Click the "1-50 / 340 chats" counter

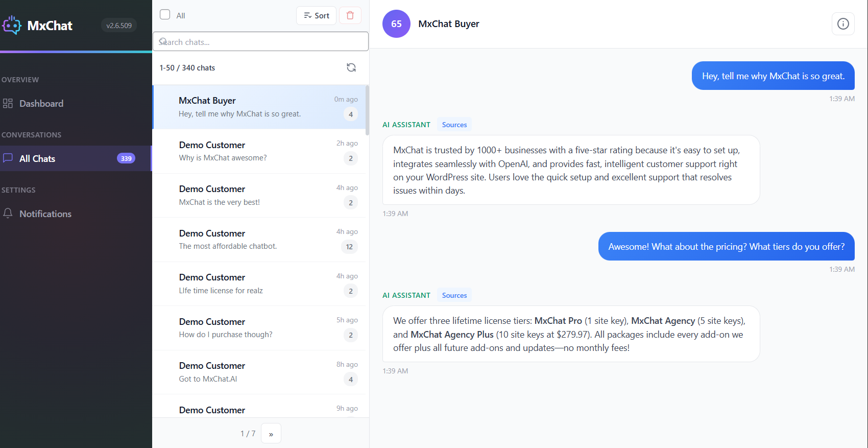tap(187, 67)
